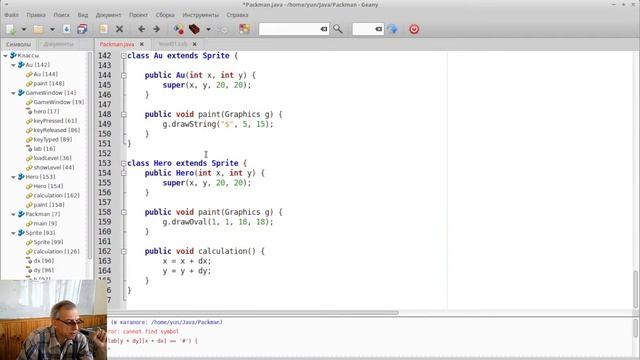Fold paint method at line 158
This screenshot has width=640, height=360.
(x=123, y=212)
